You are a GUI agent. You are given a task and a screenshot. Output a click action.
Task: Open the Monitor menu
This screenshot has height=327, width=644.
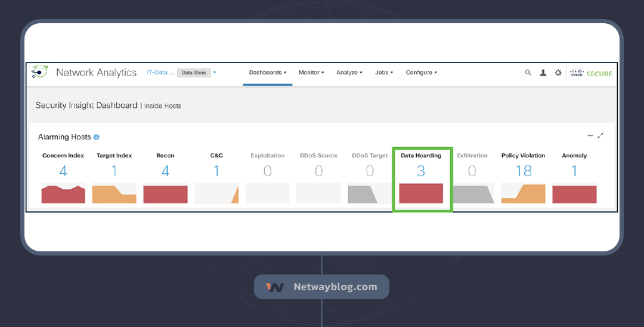click(311, 73)
